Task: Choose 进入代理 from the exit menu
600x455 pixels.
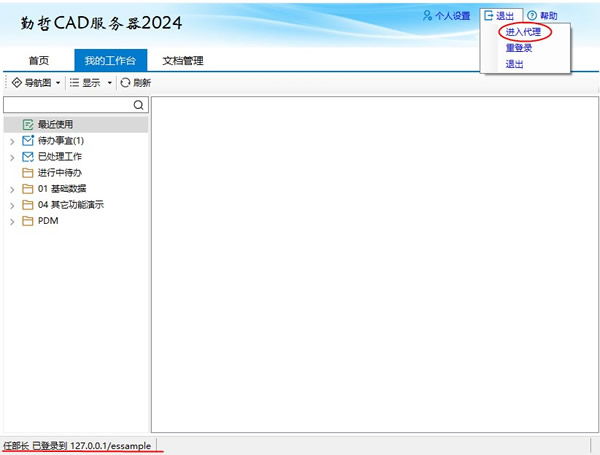Action: click(523, 32)
